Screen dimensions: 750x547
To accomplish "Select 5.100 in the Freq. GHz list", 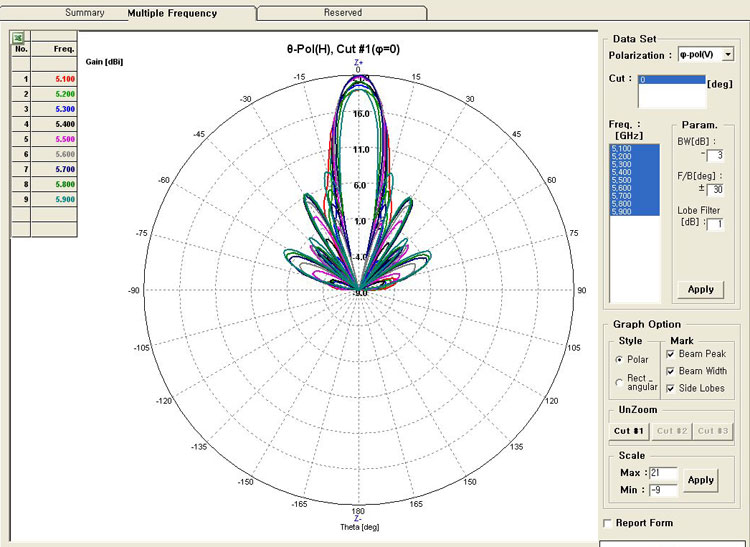I will pyautogui.click(x=634, y=149).
